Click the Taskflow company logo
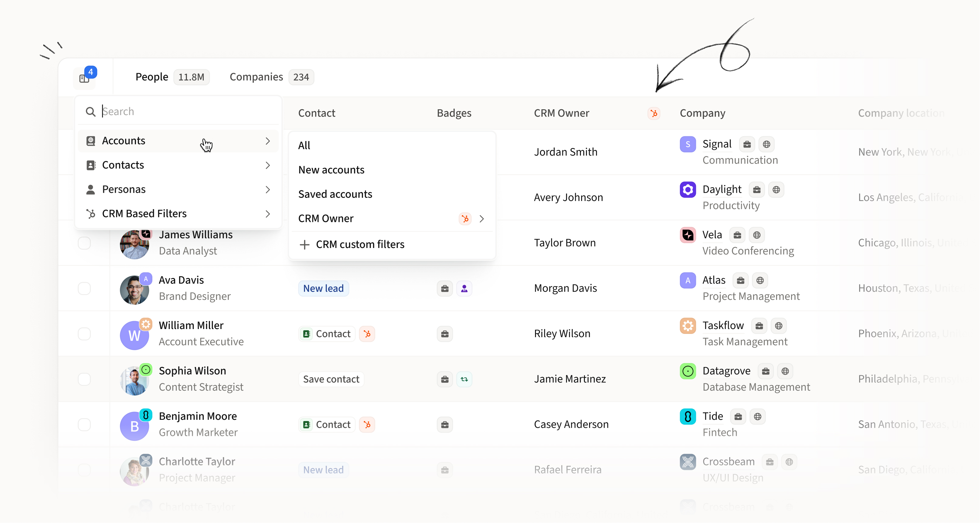This screenshot has height=523, width=980. point(688,326)
